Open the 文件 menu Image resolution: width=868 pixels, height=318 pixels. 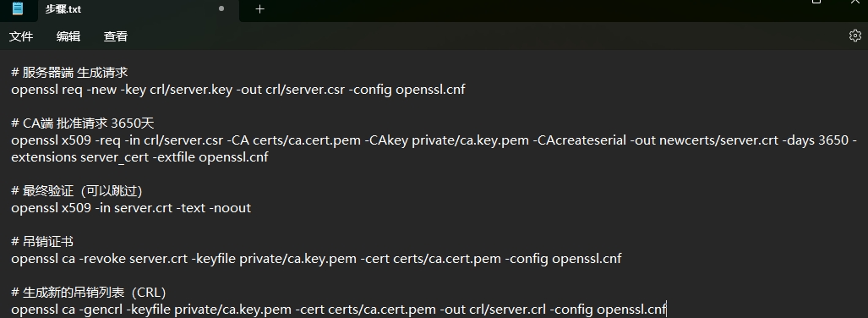(21, 36)
